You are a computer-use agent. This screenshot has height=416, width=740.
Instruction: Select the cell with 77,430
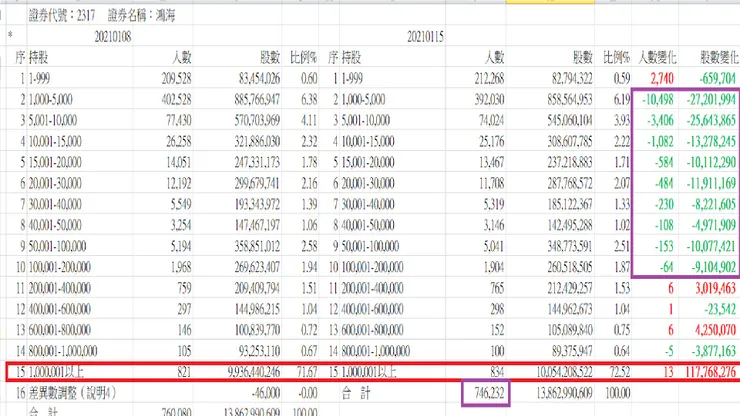click(x=179, y=120)
